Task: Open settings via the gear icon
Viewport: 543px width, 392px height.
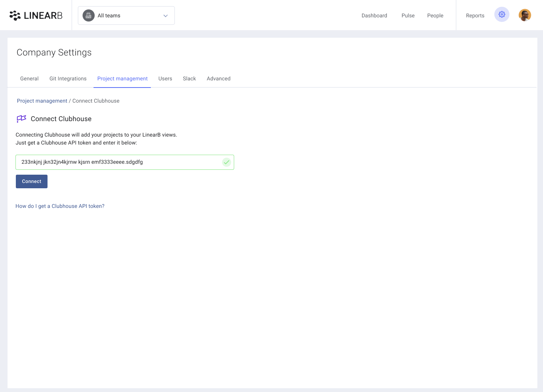Action: (502, 14)
